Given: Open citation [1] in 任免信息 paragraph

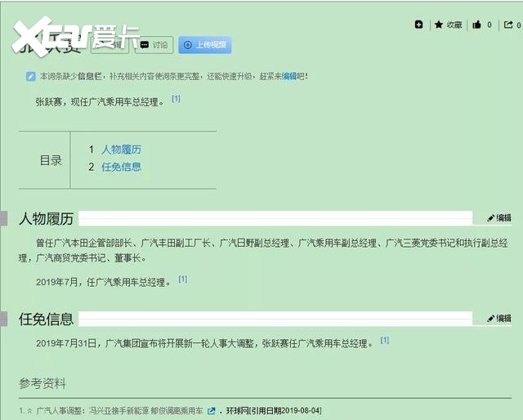Looking at the screenshot, I should pyautogui.click(x=384, y=341).
